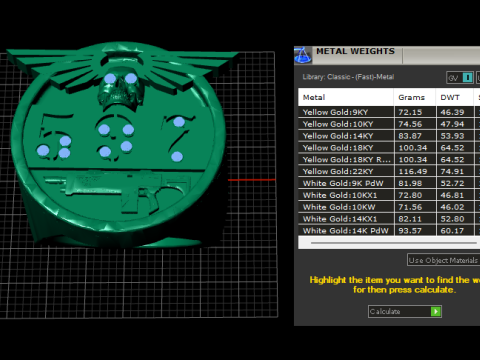Image resolution: width=480 pixels, height=360 pixels.
Task: Click the DWT column header
Action: click(x=455, y=97)
